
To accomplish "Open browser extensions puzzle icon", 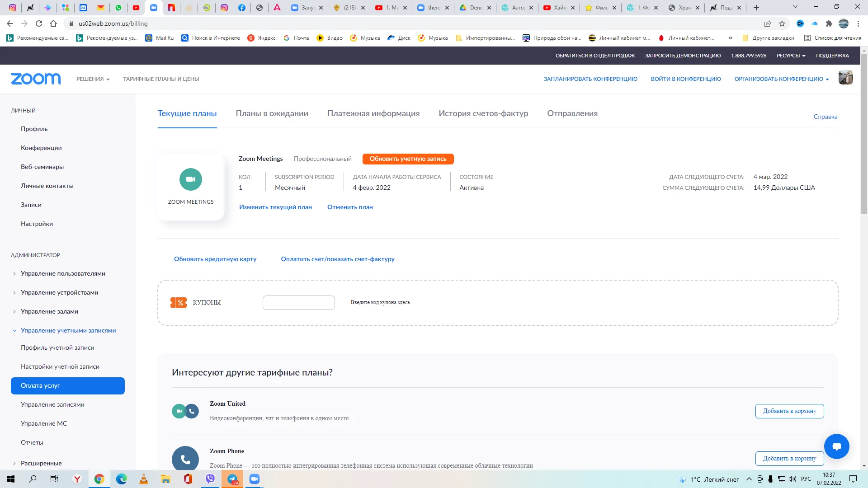I will pos(829,23).
